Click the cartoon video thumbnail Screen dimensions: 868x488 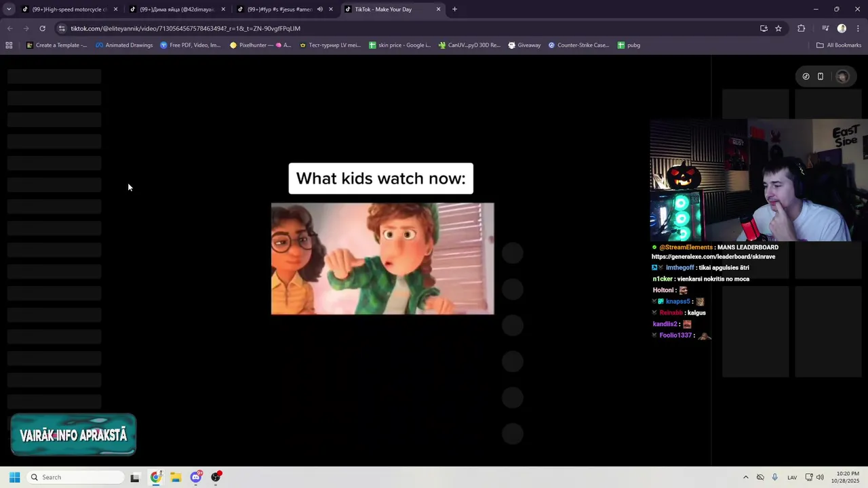point(382,258)
